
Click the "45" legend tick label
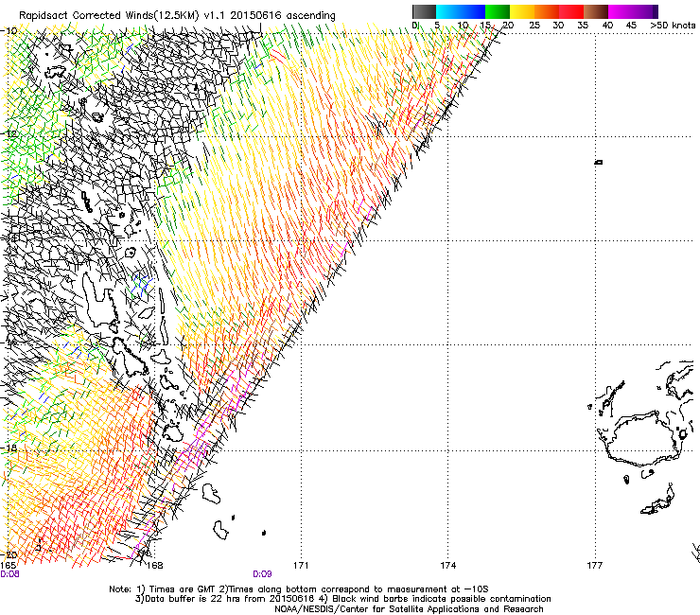(631, 25)
